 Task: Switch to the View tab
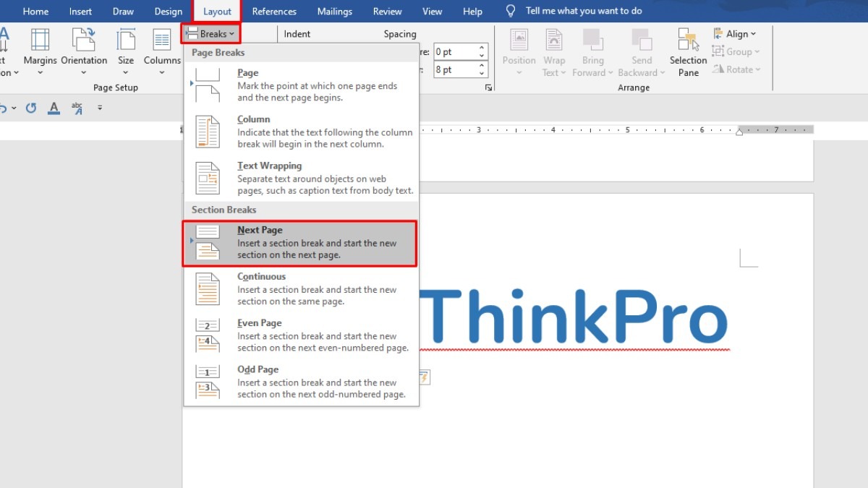coord(432,12)
